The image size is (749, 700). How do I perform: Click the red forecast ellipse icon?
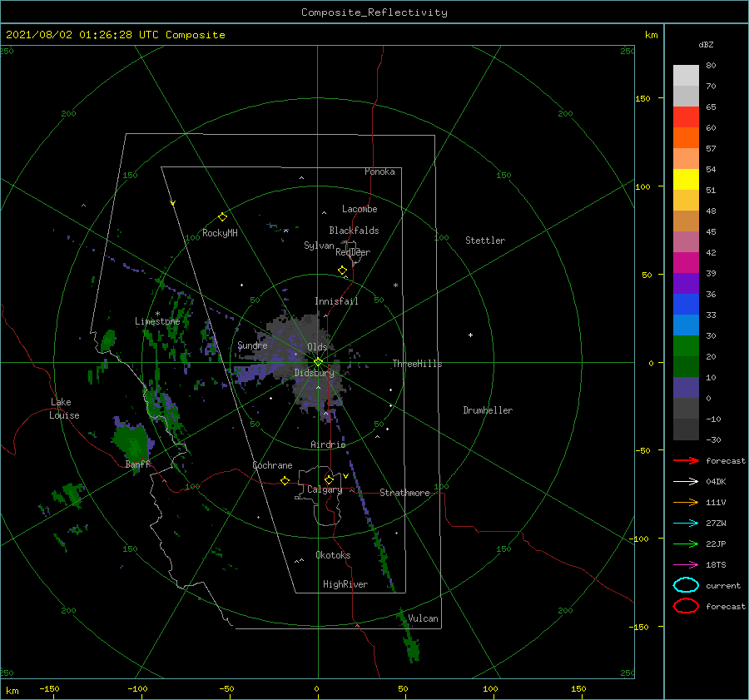[686, 606]
